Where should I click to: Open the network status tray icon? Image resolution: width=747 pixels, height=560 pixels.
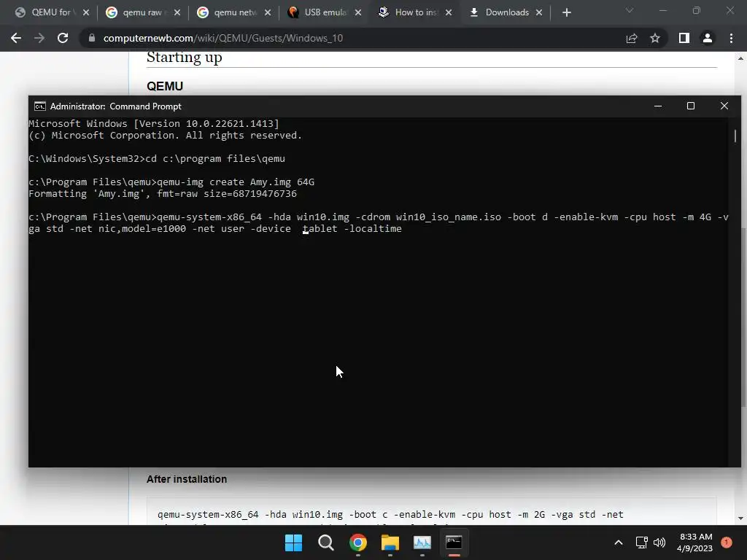pyautogui.click(x=642, y=542)
